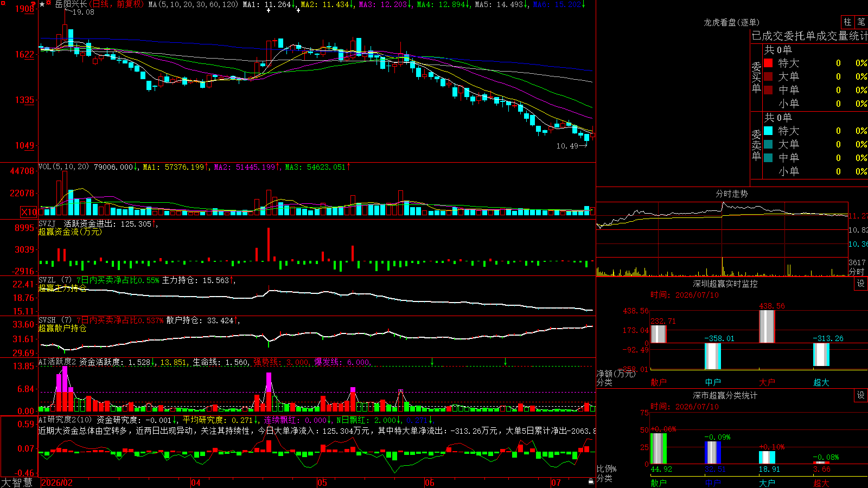Click the 已成交委托单成交量统计 header
Viewport: 868px width, 488px height.
(x=809, y=36)
